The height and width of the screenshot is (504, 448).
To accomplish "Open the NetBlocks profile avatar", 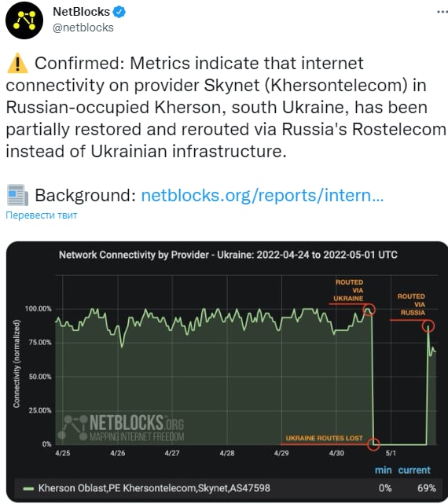I will click(x=24, y=20).
